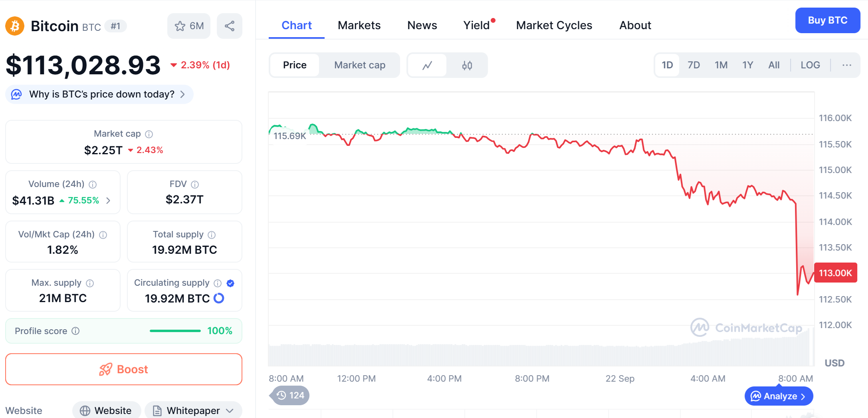Select the 7D time range
The height and width of the screenshot is (418, 868).
(694, 65)
